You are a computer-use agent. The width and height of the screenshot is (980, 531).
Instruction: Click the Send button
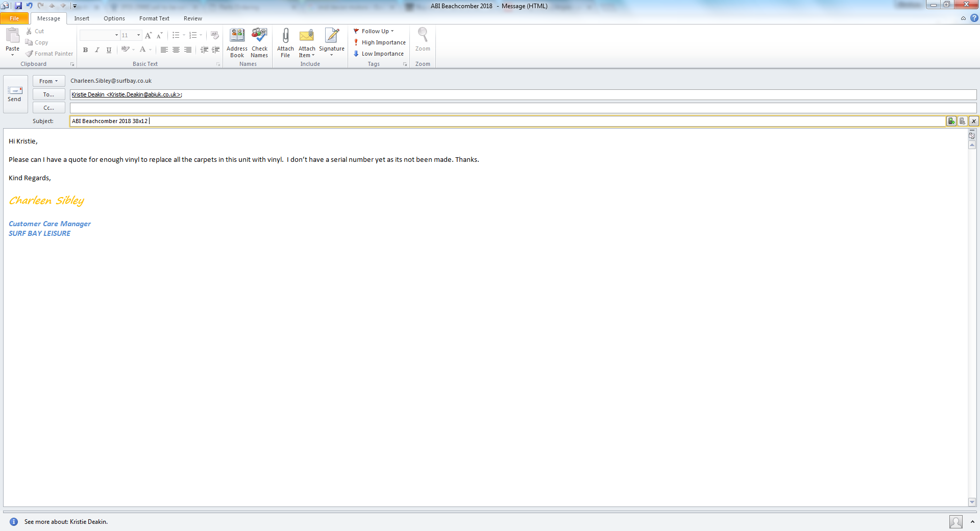click(x=15, y=94)
